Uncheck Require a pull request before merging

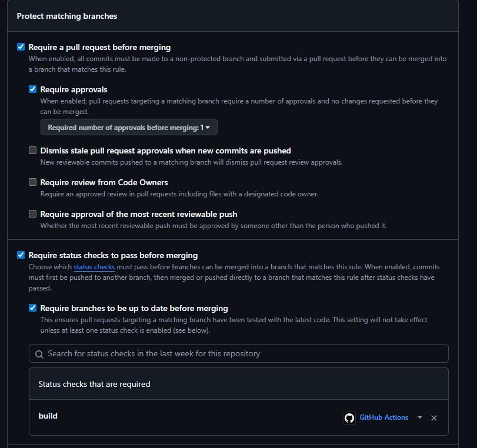[x=21, y=47]
